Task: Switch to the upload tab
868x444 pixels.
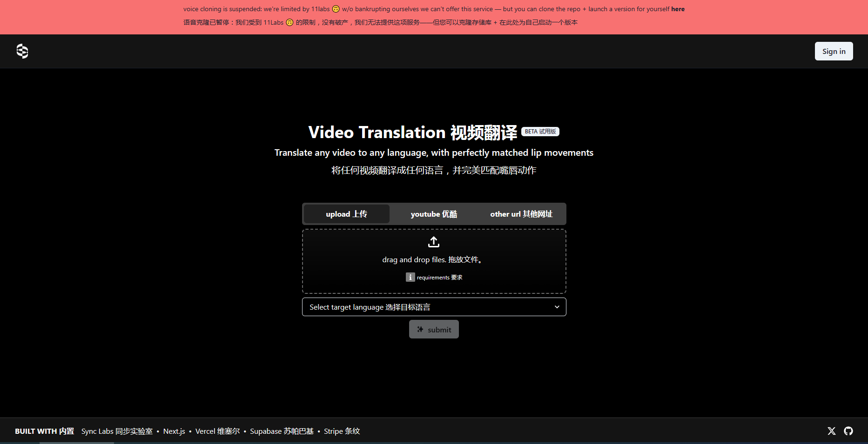Action: click(x=346, y=214)
